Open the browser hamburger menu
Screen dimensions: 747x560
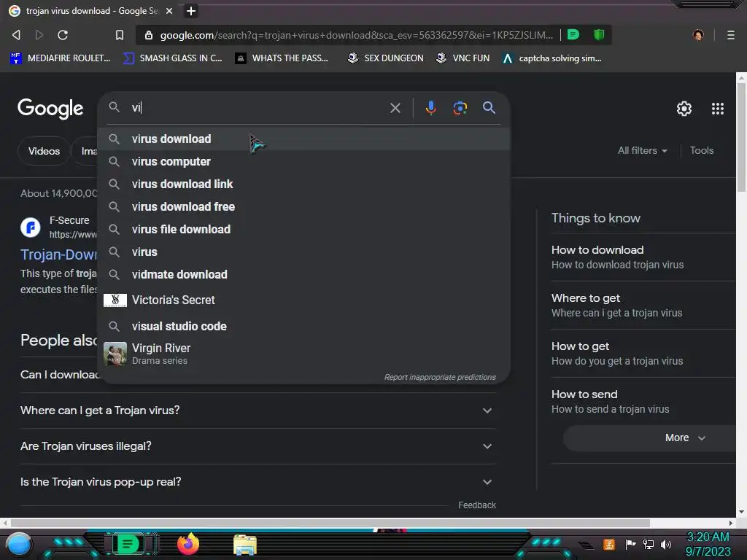tap(730, 35)
